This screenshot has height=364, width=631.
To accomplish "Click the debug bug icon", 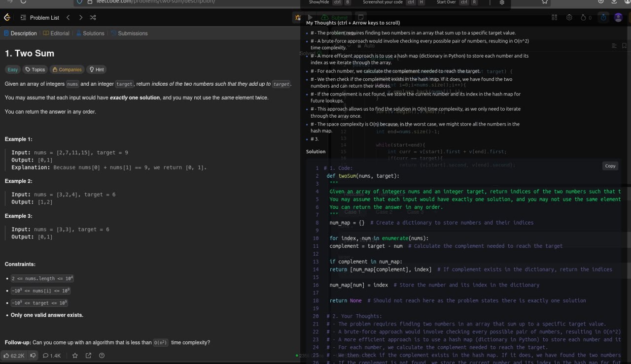I will (298, 18).
